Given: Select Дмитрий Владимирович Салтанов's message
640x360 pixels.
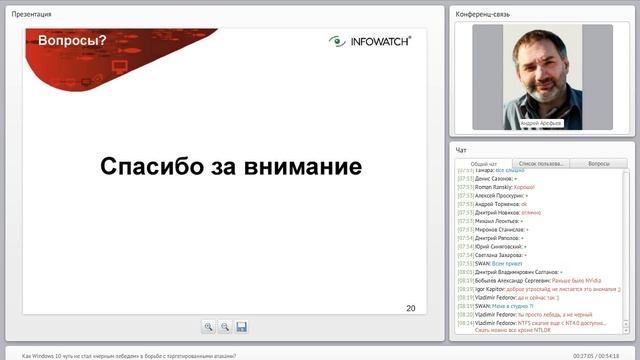Looking at the screenshot, I should point(510,272).
